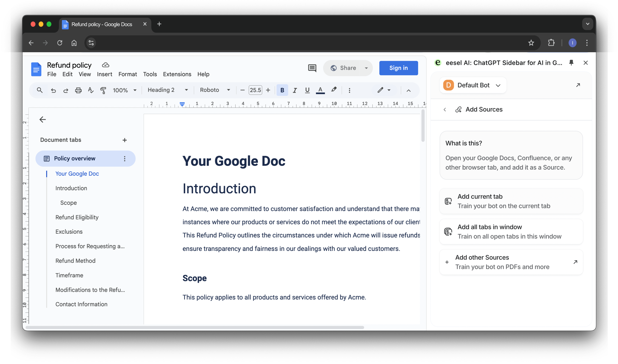Select the Format menu item
Image resolution: width=618 pixels, height=364 pixels.
[127, 74]
